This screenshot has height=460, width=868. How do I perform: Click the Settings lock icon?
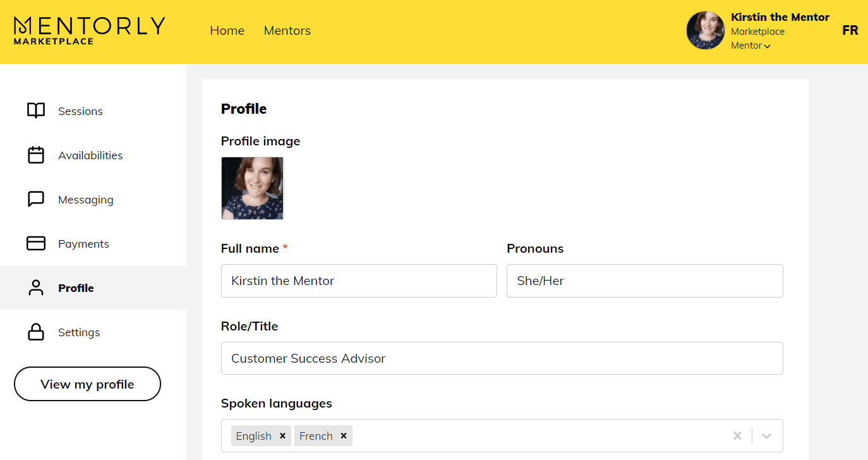(36, 332)
